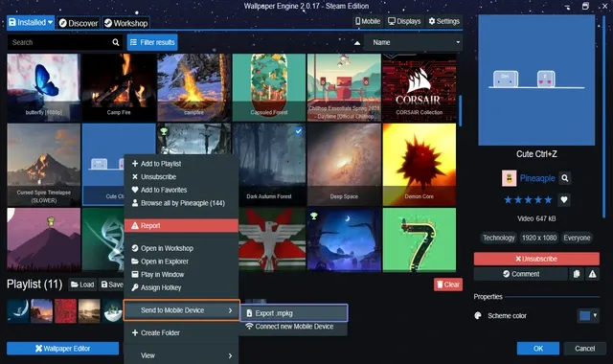The width and height of the screenshot is (613, 364).
Task: Click the playlist Load button
Action: [82, 284]
